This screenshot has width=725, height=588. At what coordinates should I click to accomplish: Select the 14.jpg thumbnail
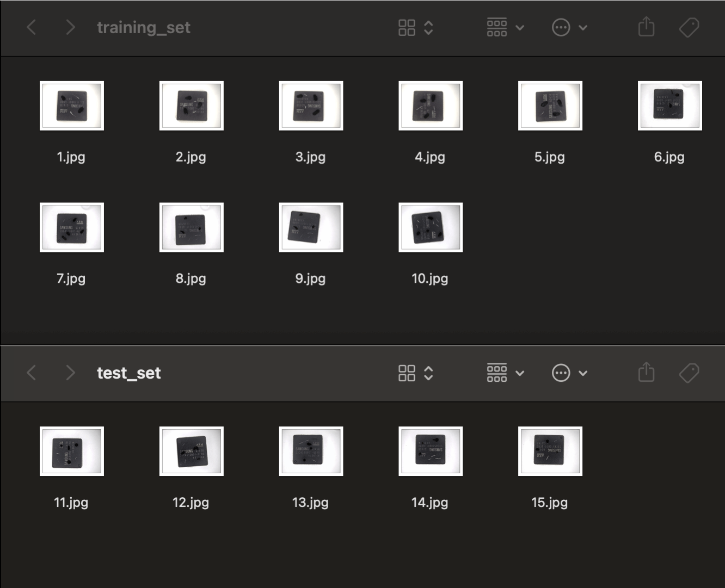(431, 451)
